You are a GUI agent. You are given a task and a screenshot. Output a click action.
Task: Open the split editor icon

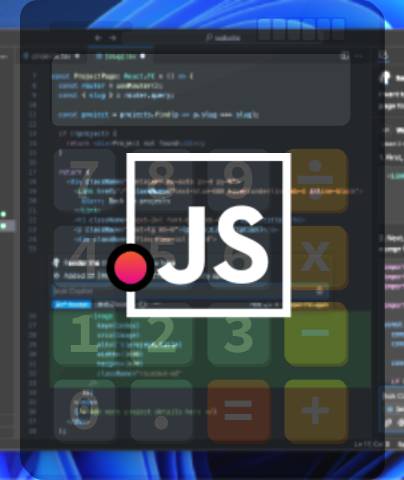pyautogui.click(x=344, y=56)
